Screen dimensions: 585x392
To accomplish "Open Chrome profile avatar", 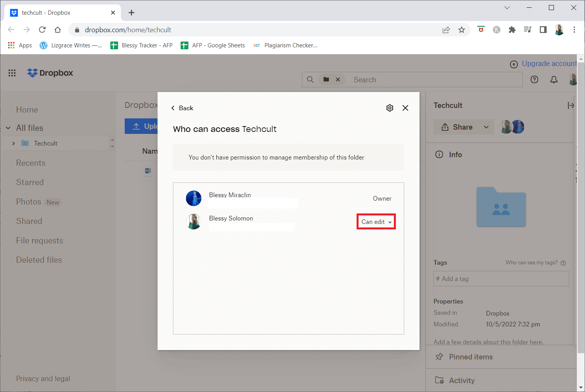I will [559, 30].
